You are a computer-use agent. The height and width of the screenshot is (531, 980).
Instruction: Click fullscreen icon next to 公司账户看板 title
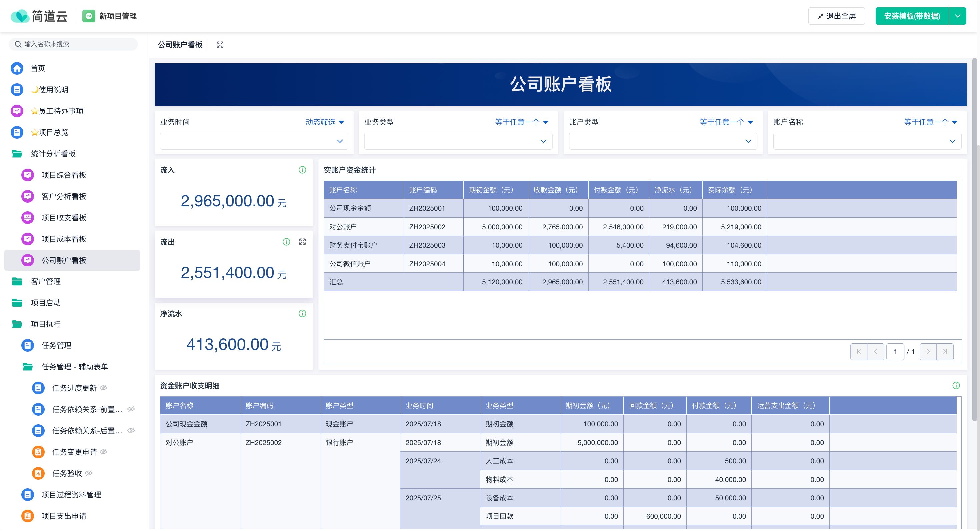click(220, 45)
